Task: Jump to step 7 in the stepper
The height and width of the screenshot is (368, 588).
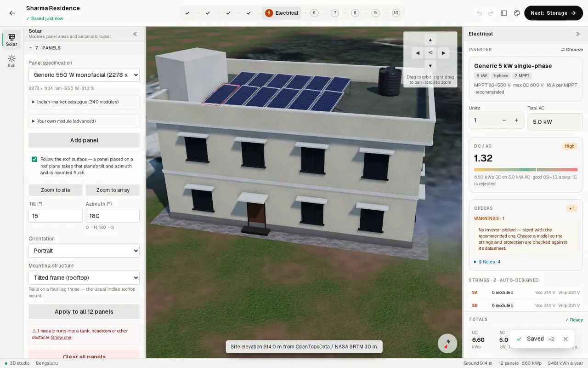Action: pyautogui.click(x=334, y=13)
